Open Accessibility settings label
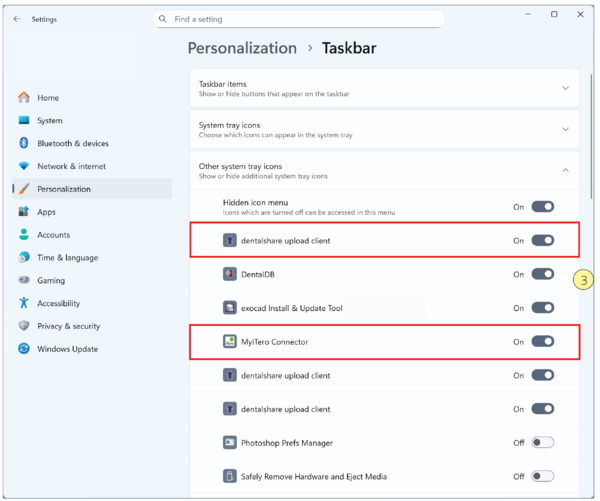Screen dimensions: 600x501 click(59, 303)
